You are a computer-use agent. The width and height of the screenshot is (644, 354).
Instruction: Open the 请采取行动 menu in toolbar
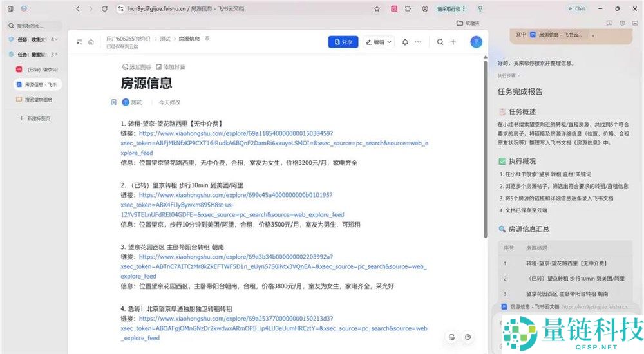point(451,8)
